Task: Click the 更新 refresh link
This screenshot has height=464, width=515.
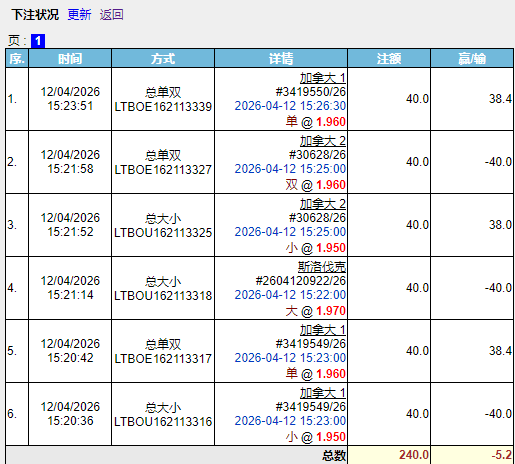Action: tap(79, 15)
